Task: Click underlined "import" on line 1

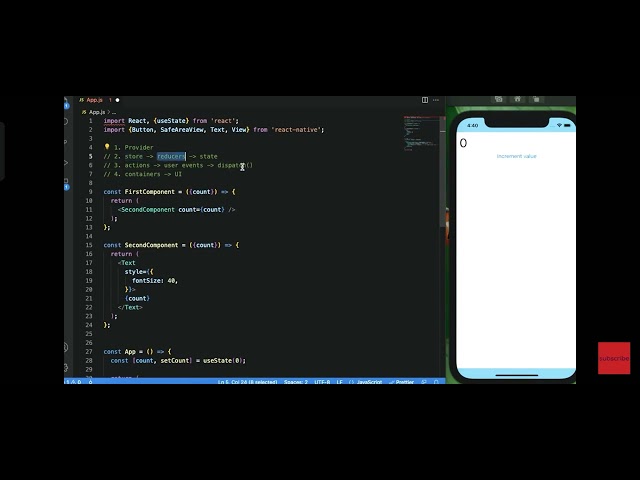Action: point(114,121)
